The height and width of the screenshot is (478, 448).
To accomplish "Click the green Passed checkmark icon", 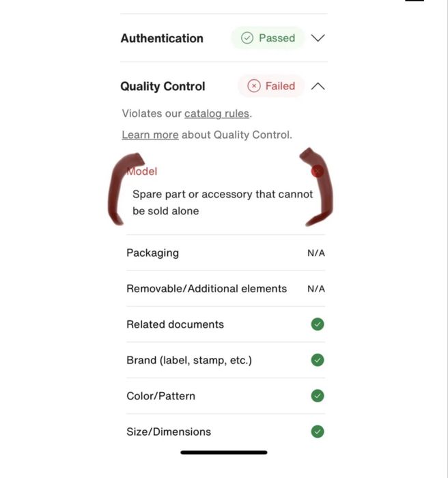I will [247, 38].
